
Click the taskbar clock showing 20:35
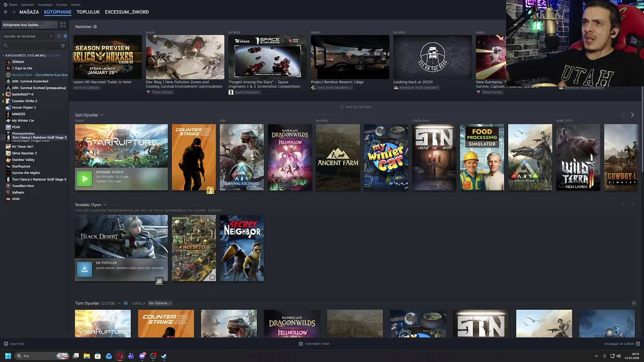(632, 356)
